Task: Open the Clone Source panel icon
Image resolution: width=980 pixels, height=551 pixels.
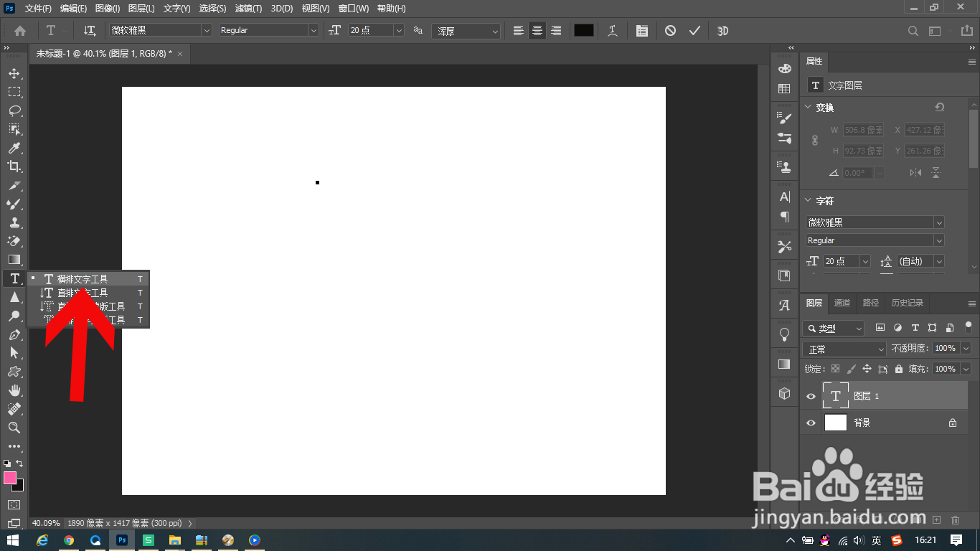Action: [x=784, y=167]
